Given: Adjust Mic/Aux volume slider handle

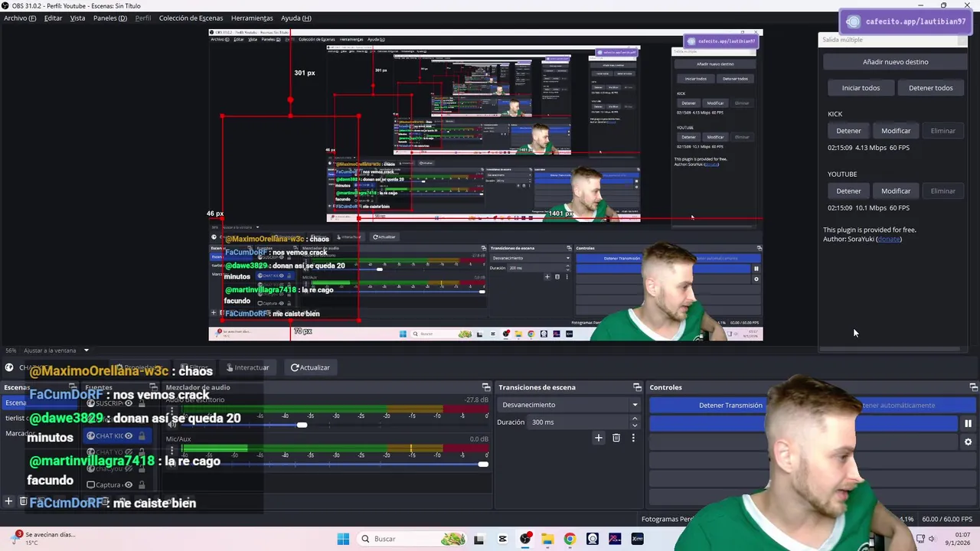Looking at the screenshot, I should 482,464.
